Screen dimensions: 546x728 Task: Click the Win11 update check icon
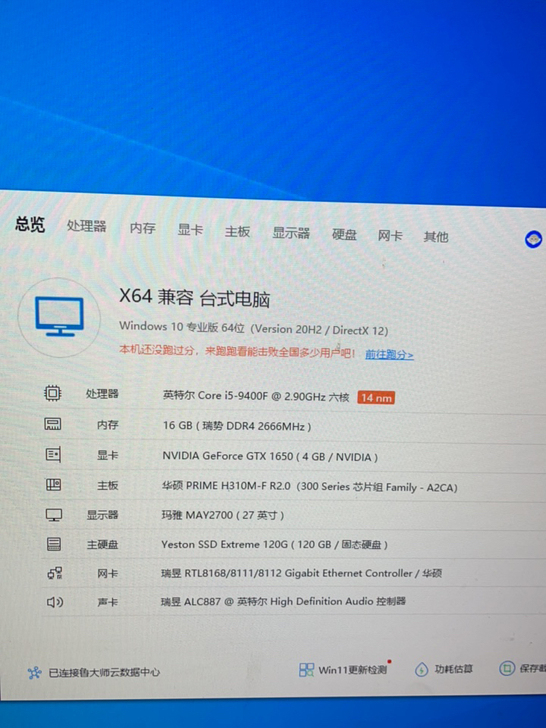[306, 670]
